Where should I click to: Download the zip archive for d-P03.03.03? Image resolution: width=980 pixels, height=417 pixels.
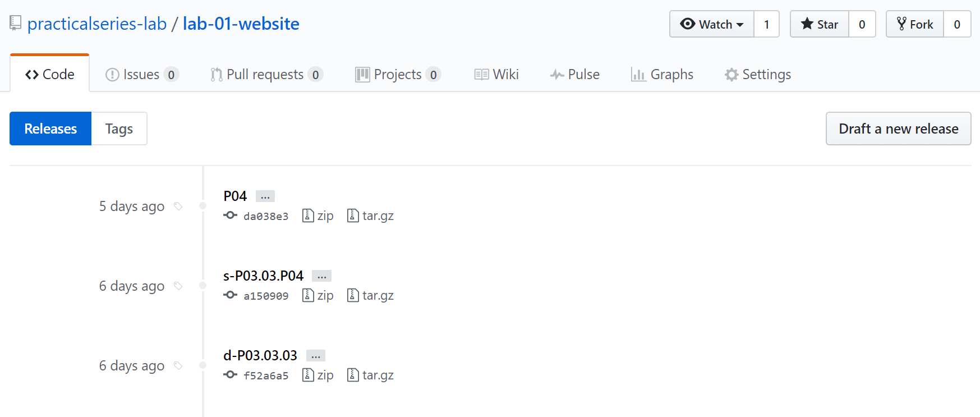click(318, 375)
